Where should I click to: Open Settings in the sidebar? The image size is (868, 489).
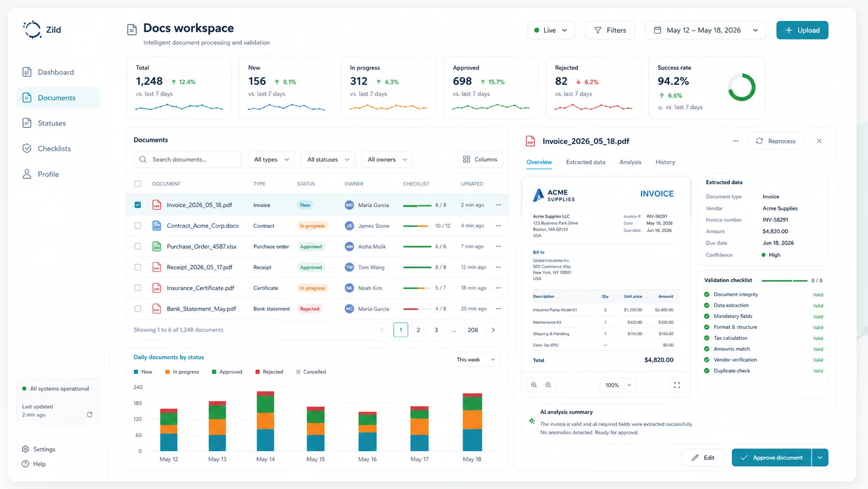pos(44,449)
